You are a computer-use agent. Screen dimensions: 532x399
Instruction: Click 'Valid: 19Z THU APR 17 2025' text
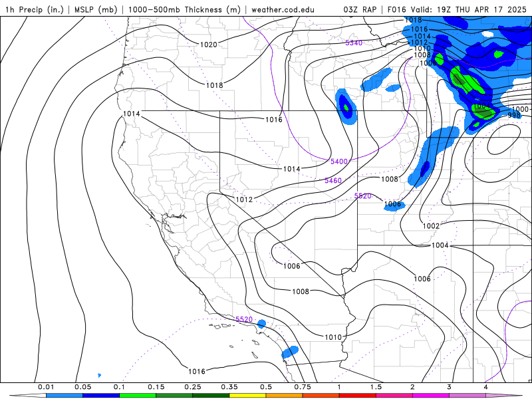click(468, 9)
